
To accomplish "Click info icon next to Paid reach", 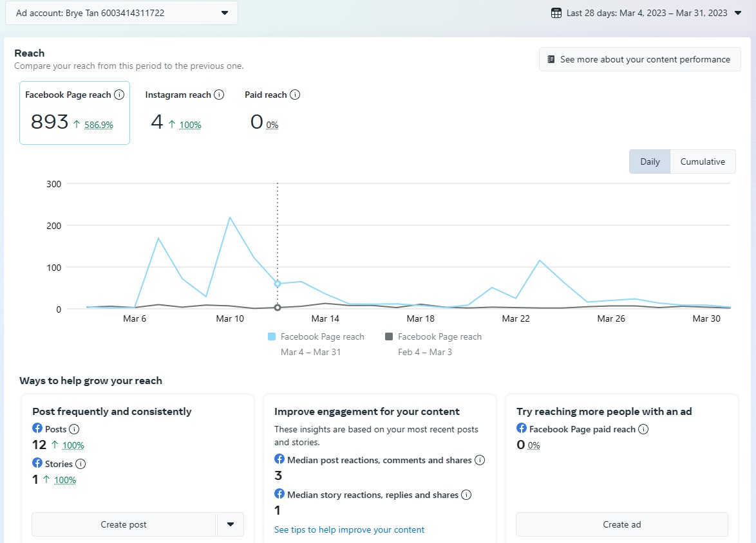I will click(295, 95).
